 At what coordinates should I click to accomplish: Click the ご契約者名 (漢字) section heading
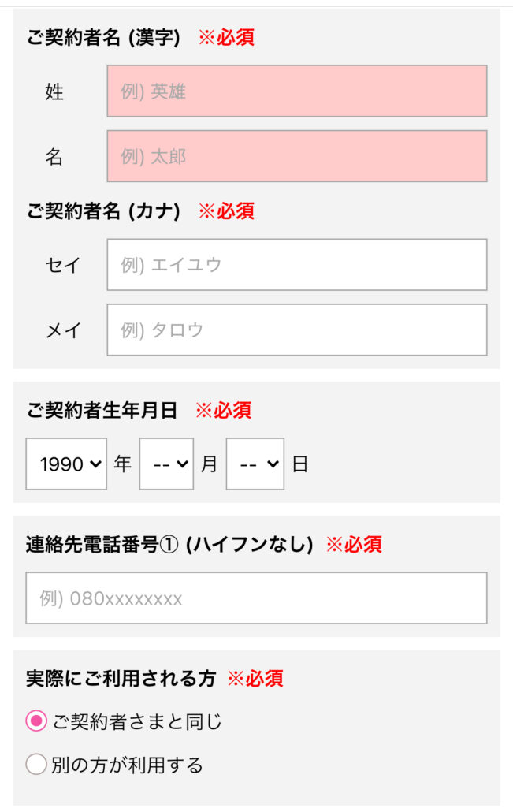(103, 38)
